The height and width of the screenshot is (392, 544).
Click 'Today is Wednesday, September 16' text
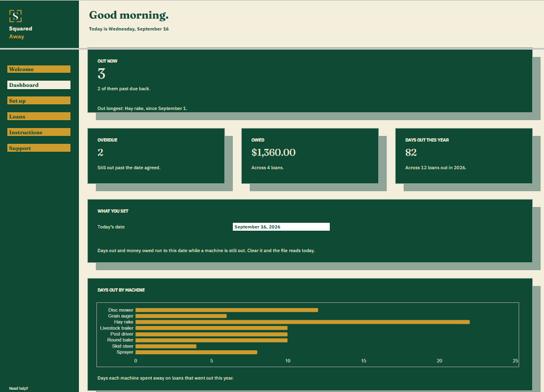click(129, 29)
